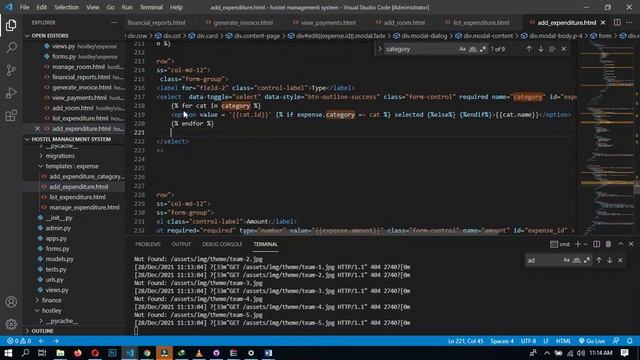Expand replace mode in find widget
The width and height of the screenshot is (640, 360).
[380, 49]
